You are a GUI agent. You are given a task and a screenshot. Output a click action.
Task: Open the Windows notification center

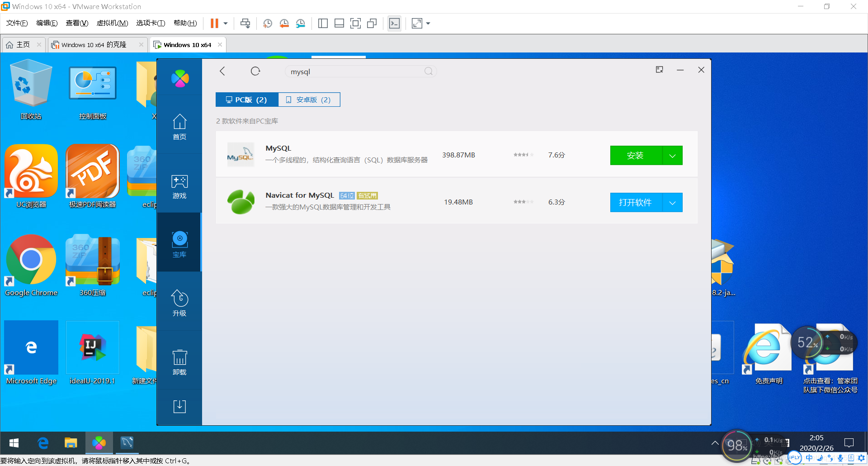849,443
